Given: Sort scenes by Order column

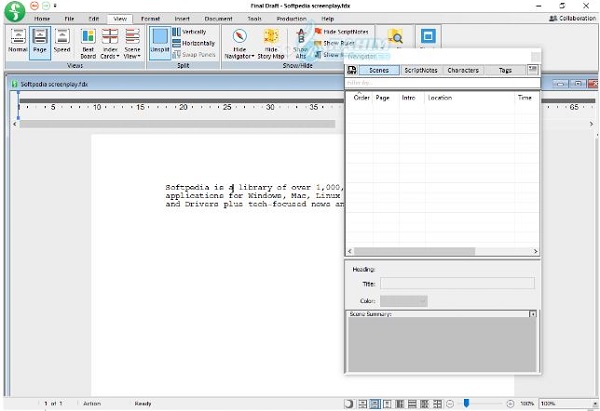Looking at the screenshot, I should 361,98.
